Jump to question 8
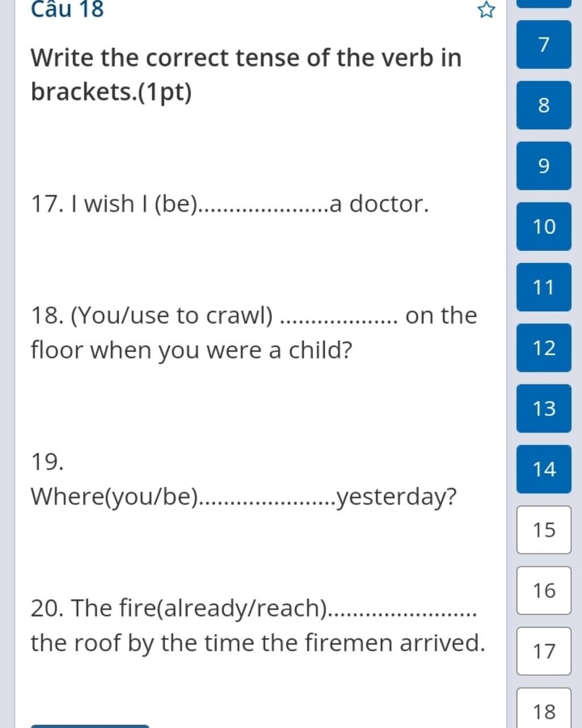The height and width of the screenshot is (728, 582). click(x=544, y=105)
